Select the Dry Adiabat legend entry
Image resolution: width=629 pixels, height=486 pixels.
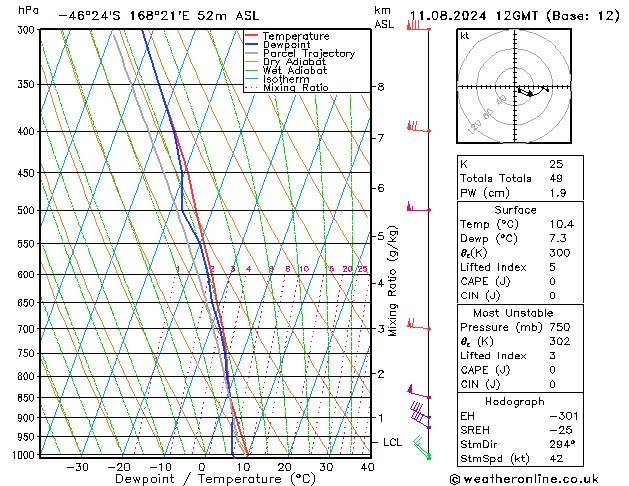pos(285,62)
